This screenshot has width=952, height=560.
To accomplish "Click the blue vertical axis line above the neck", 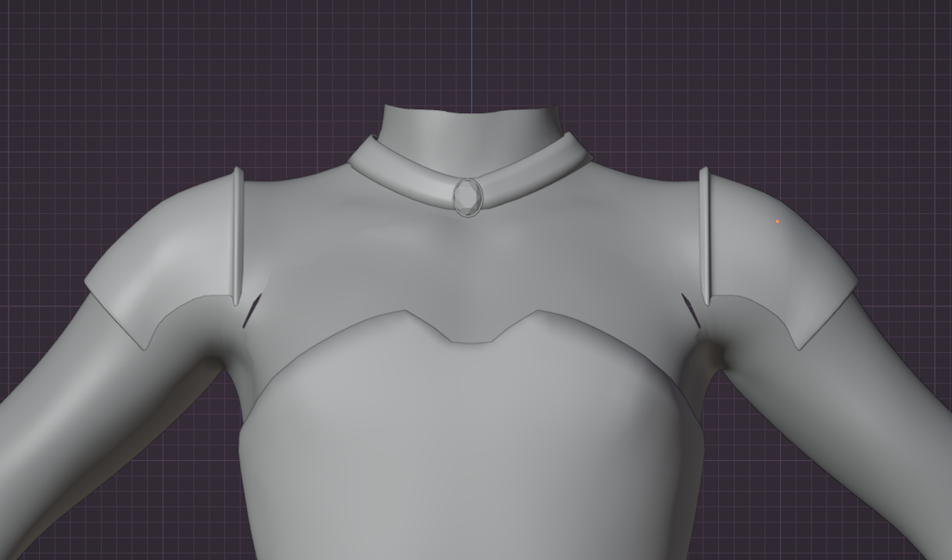I will [x=471, y=47].
